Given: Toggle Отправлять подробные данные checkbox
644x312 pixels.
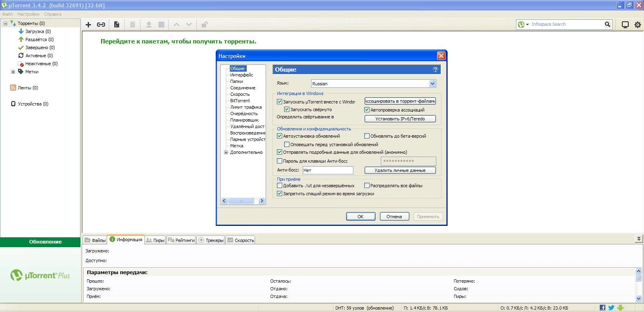Looking at the screenshot, I should 279,152.
